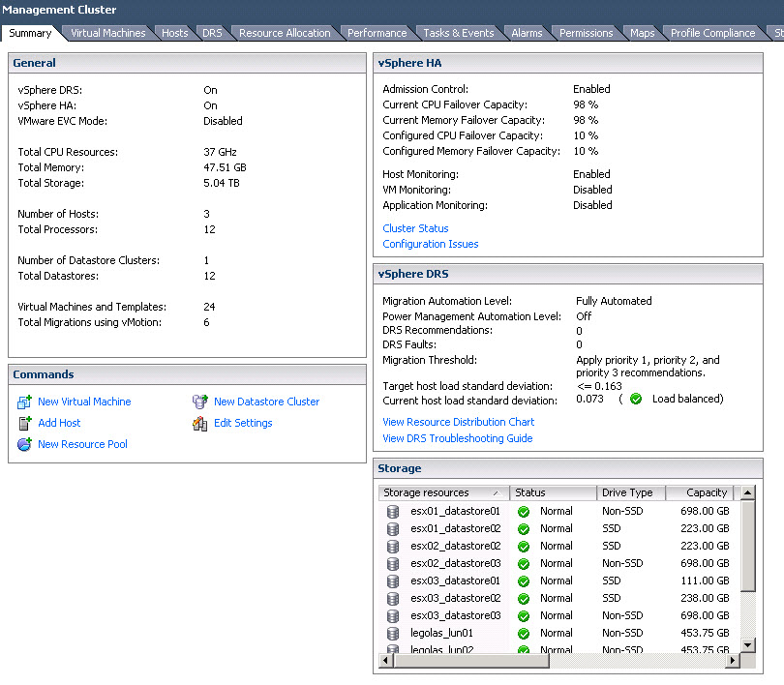Click the green status icon for esx02_datastore03
Screen dimensions: 784x685
point(524,564)
